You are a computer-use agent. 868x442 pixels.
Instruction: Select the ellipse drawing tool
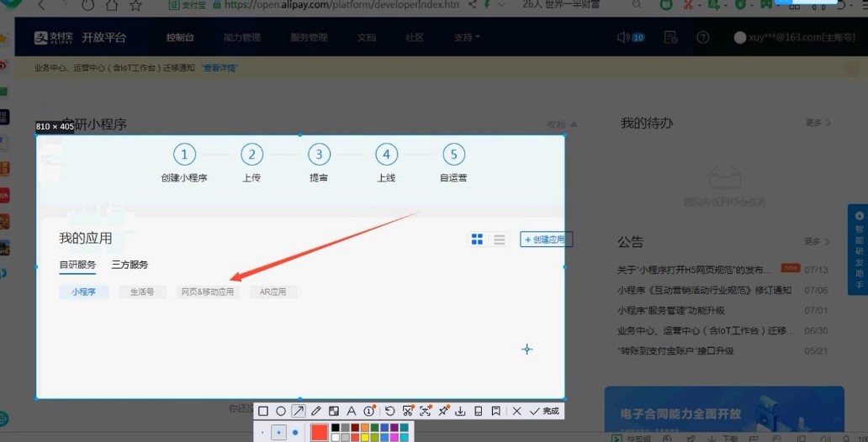click(x=281, y=411)
